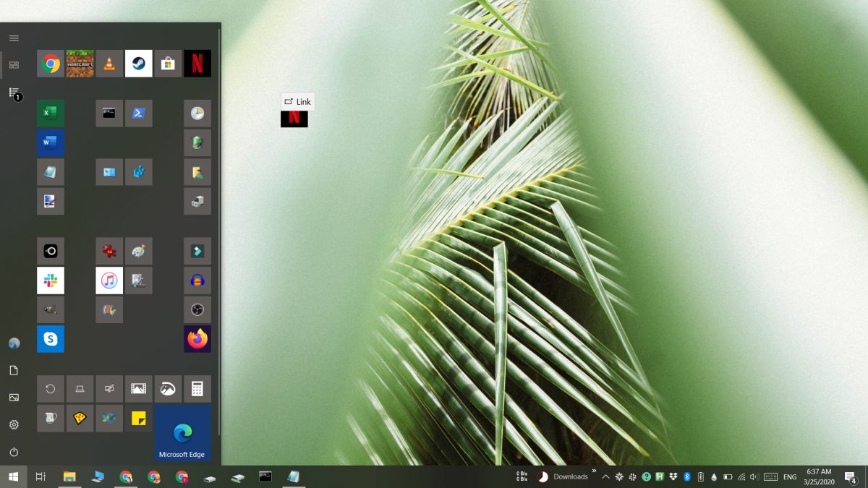The image size is (868, 488).
Task: Open the laptop icon tile
Action: (x=80, y=389)
